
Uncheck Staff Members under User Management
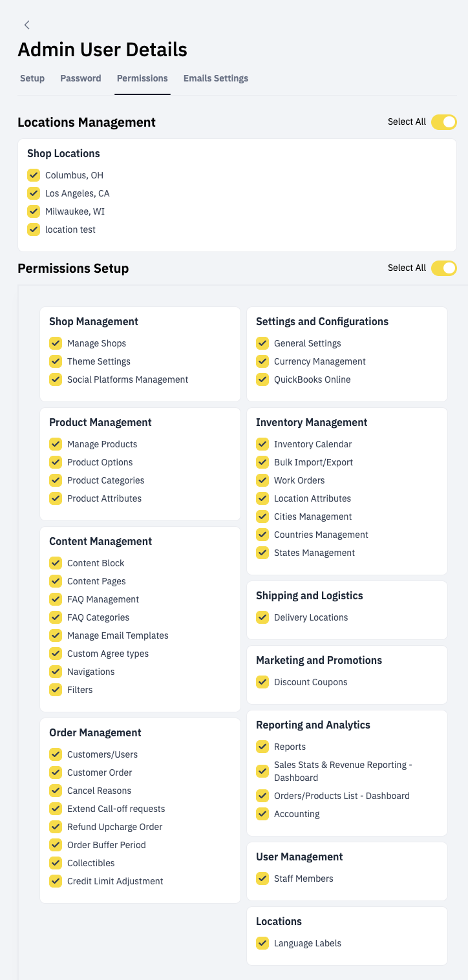(x=262, y=879)
